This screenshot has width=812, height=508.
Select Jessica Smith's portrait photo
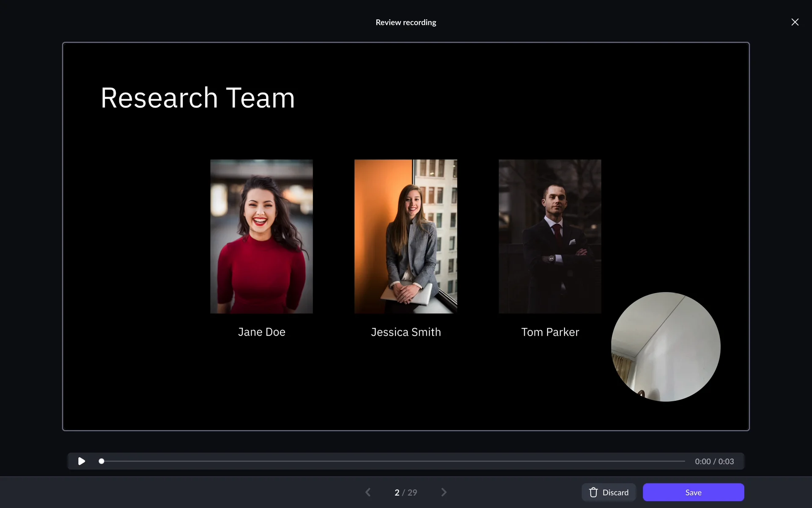coord(406,236)
